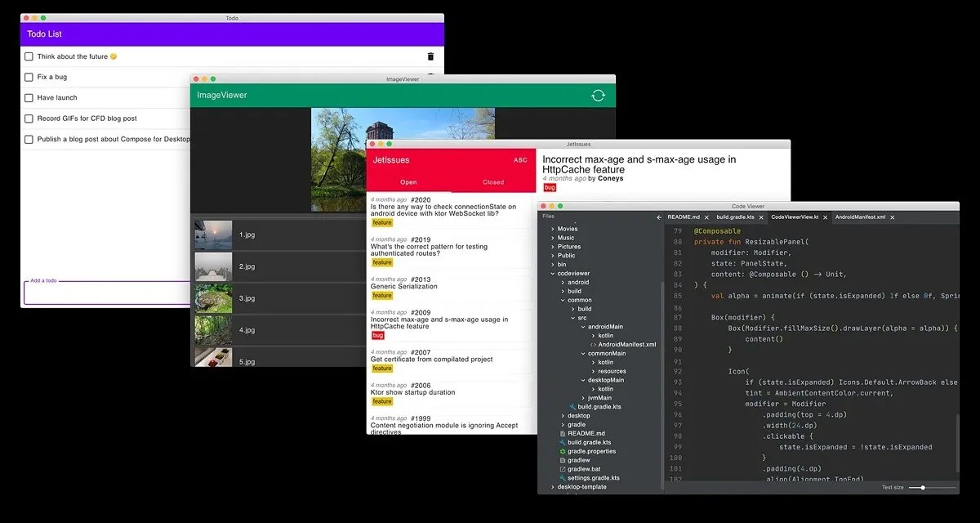This screenshot has width=980, height=523.
Task: Delete the 'Think about the future' todo
Action: (430, 56)
